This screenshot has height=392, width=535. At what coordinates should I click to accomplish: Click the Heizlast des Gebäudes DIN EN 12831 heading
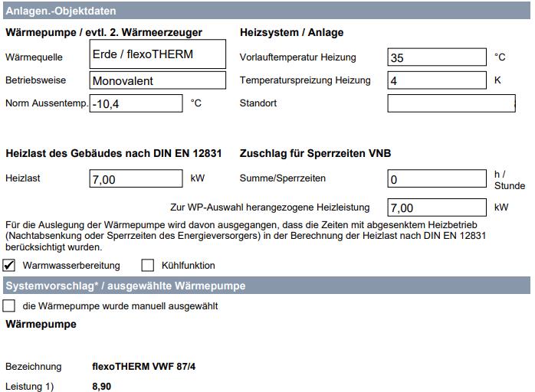tap(113, 153)
